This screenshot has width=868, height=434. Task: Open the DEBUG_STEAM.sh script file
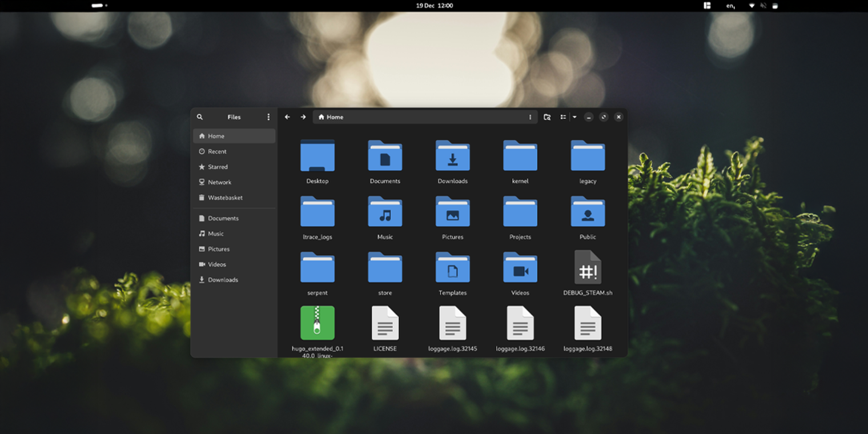(x=588, y=267)
